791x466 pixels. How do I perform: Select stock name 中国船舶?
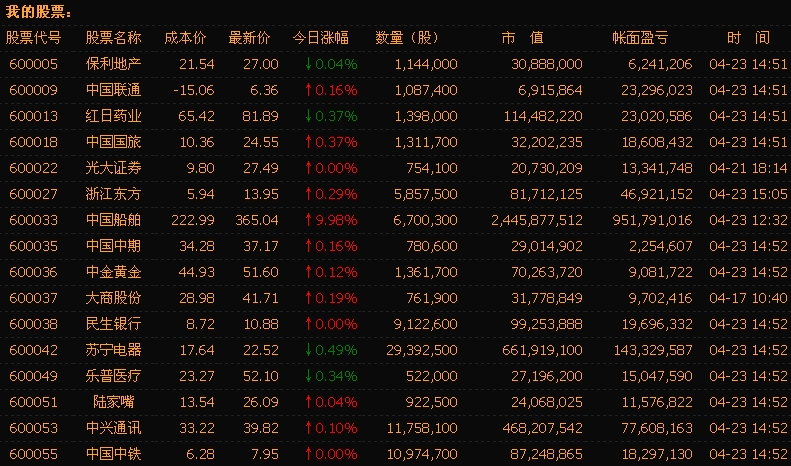[x=114, y=220]
